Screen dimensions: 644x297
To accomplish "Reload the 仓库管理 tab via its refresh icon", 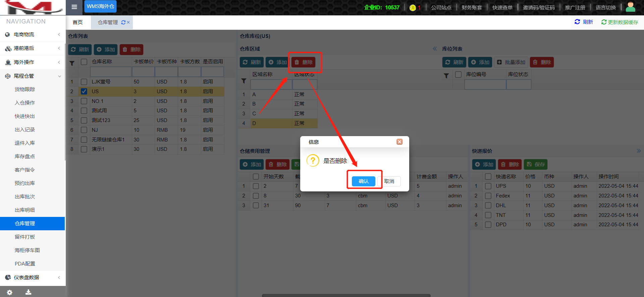I will (123, 22).
